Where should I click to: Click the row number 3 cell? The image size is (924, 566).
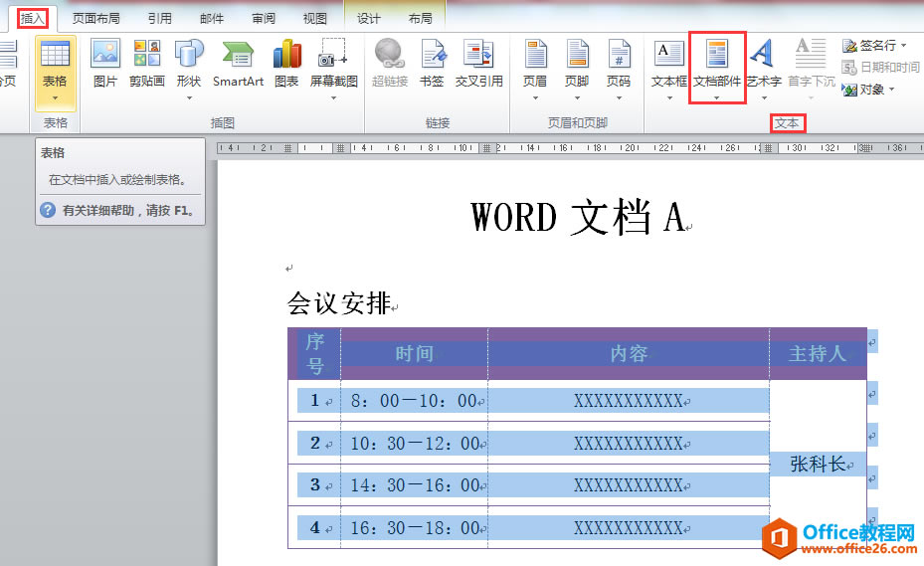[314, 485]
